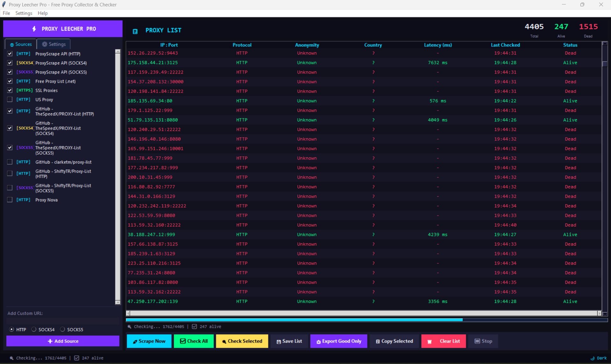Screen dimensions: 611x364
Task: Click the export icon on Export Good Only
Action: [318, 341]
